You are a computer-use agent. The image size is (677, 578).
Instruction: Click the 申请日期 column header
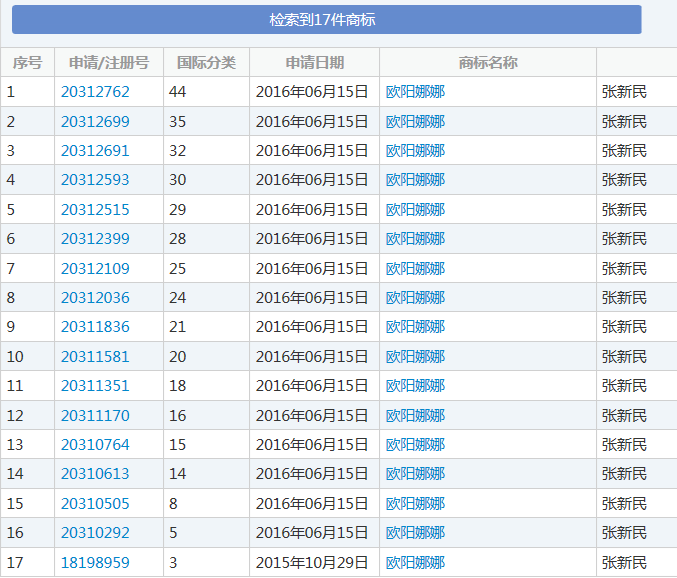(314, 63)
